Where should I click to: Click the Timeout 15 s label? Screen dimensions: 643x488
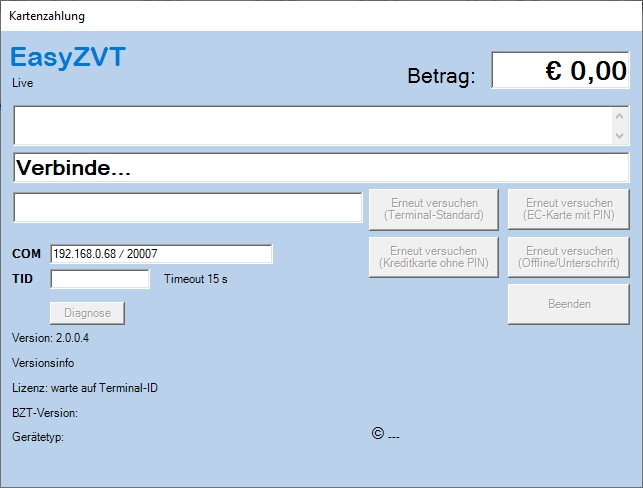click(x=196, y=279)
